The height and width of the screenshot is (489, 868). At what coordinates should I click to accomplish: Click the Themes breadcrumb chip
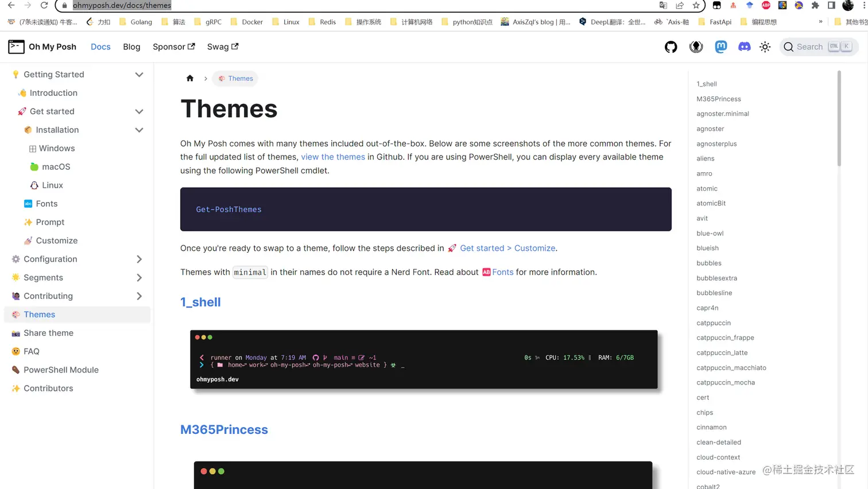pos(235,79)
